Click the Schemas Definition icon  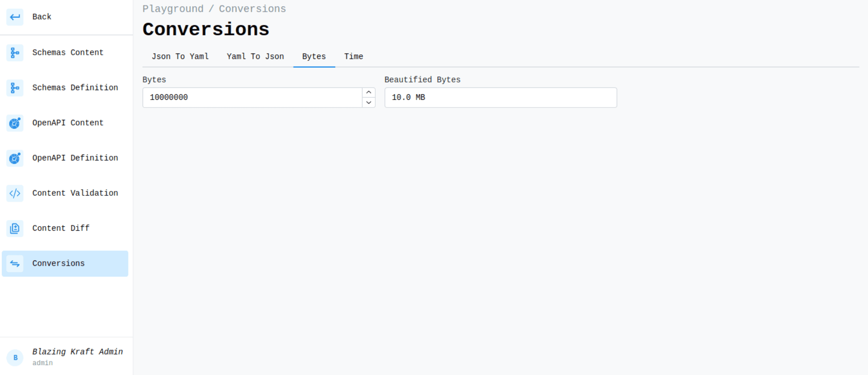click(x=15, y=88)
